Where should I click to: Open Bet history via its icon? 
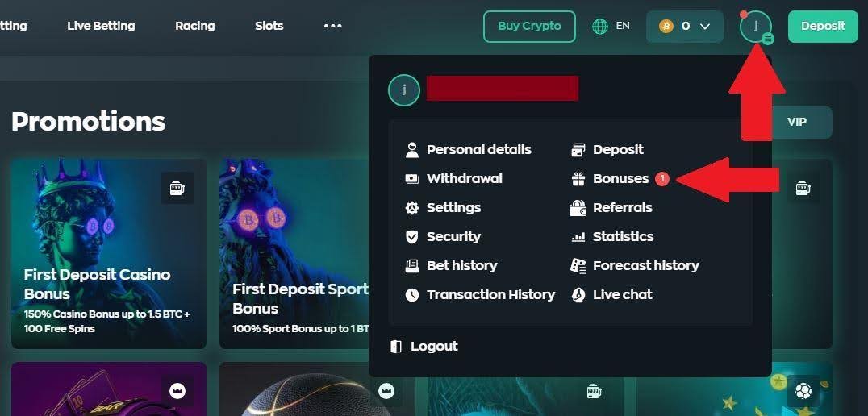coord(412,266)
